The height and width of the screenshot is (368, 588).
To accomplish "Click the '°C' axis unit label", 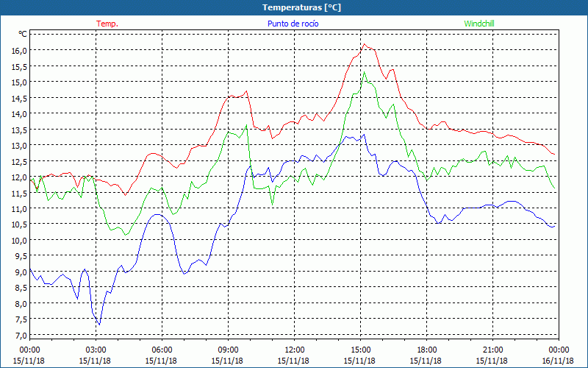I will pyautogui.click(x=23, y=34).
